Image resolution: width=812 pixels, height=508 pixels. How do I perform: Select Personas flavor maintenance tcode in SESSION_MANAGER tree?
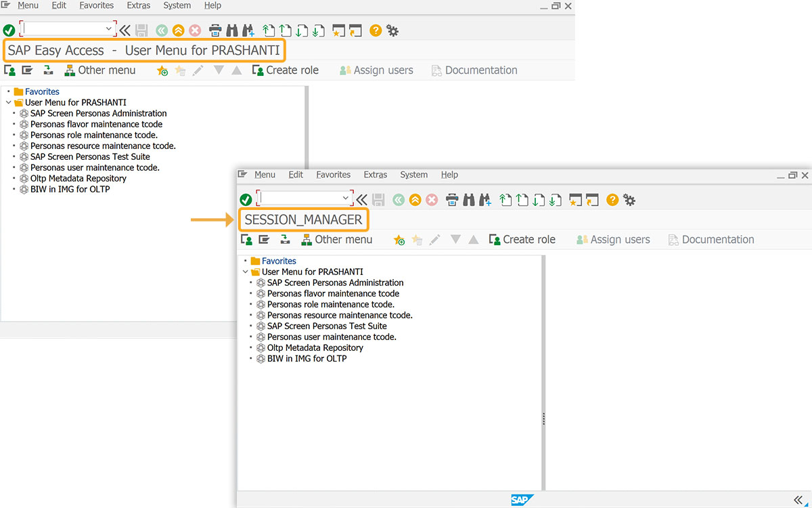click(x=328, y=293)
